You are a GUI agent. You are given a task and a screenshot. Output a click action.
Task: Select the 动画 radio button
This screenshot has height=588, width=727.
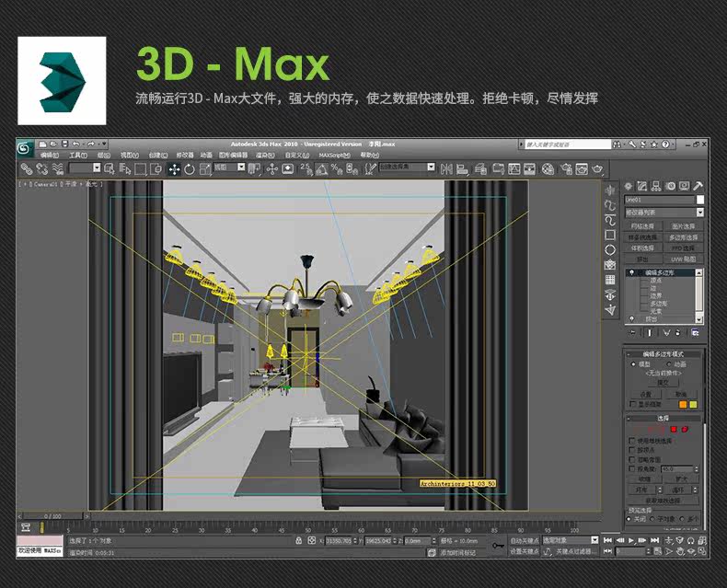coord(669,364)
